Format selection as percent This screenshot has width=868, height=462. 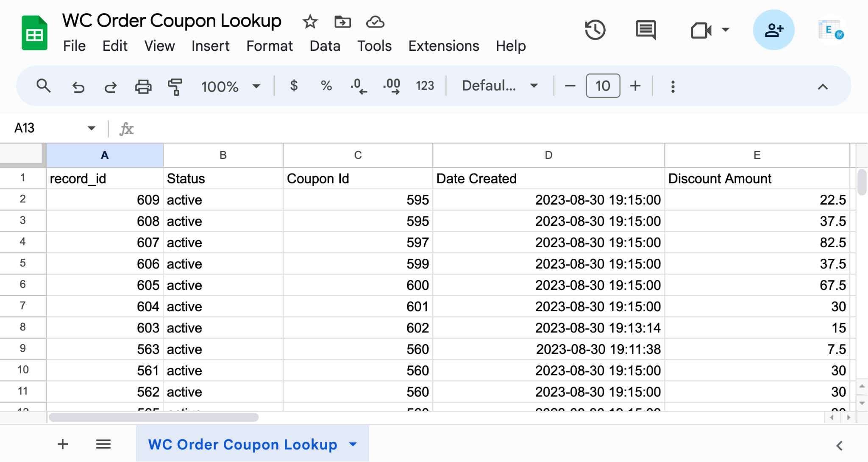325,86
